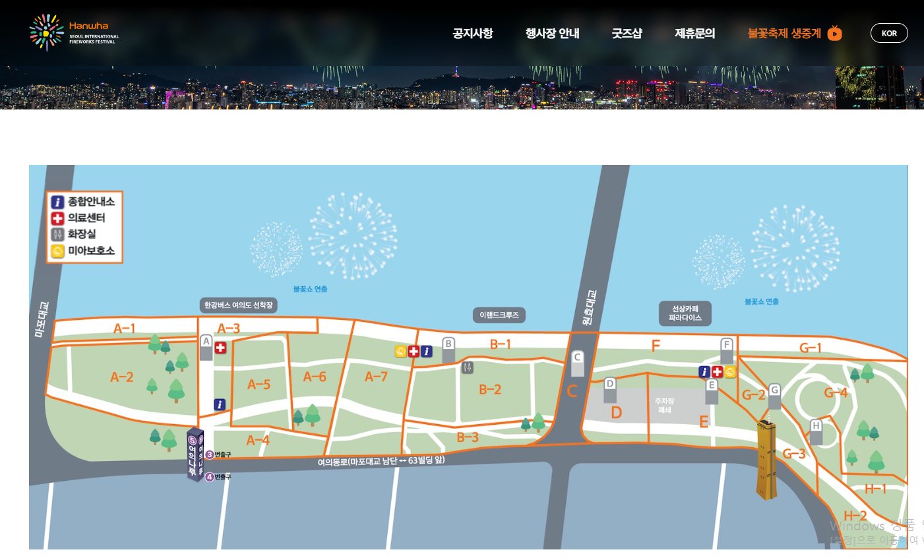Click the 종합안내소 info icon in the legend
This screenshot has width=924, height=560.
coord(58,202)
